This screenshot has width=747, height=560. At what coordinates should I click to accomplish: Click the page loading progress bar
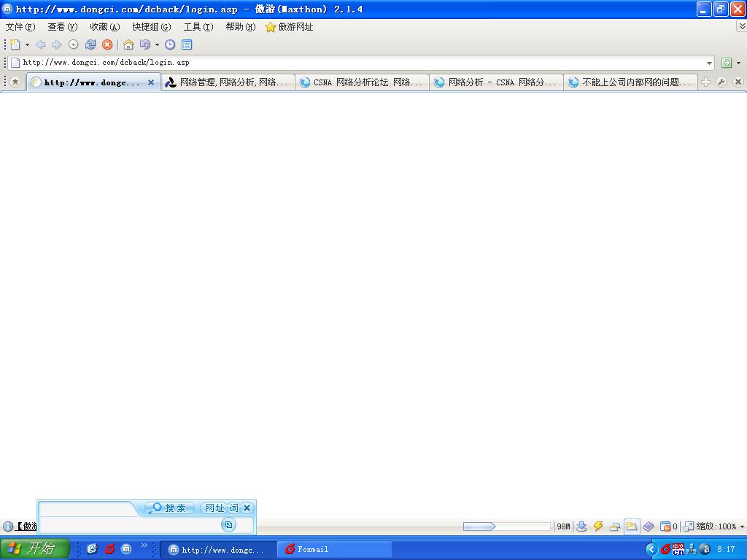point(506,526)
